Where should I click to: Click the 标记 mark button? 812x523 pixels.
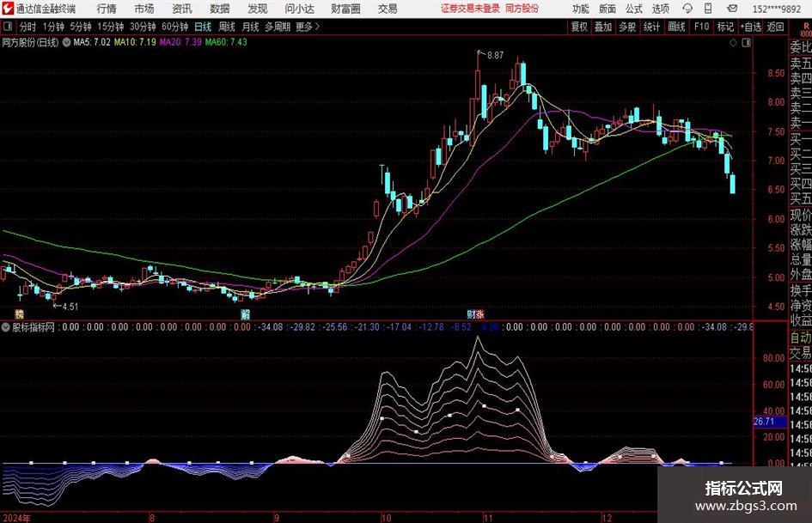pyautogui.click(x=725, y=27)
